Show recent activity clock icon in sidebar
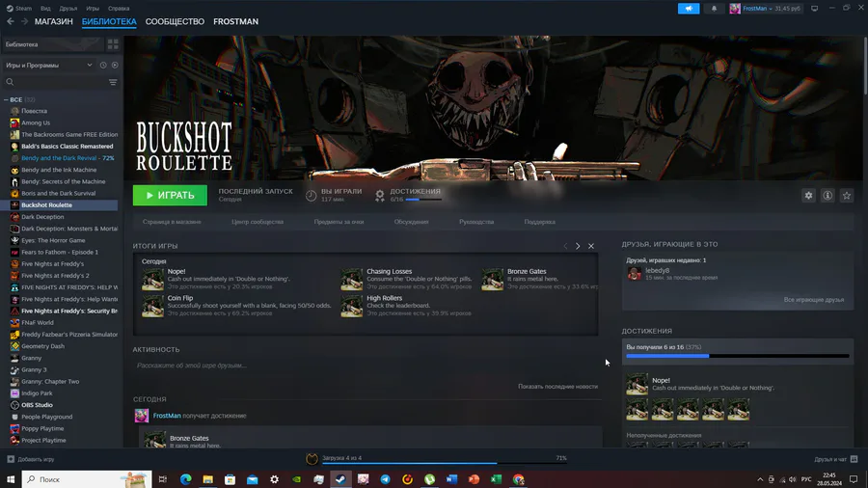Screen dimensions: 868x488 click(103, 65)
